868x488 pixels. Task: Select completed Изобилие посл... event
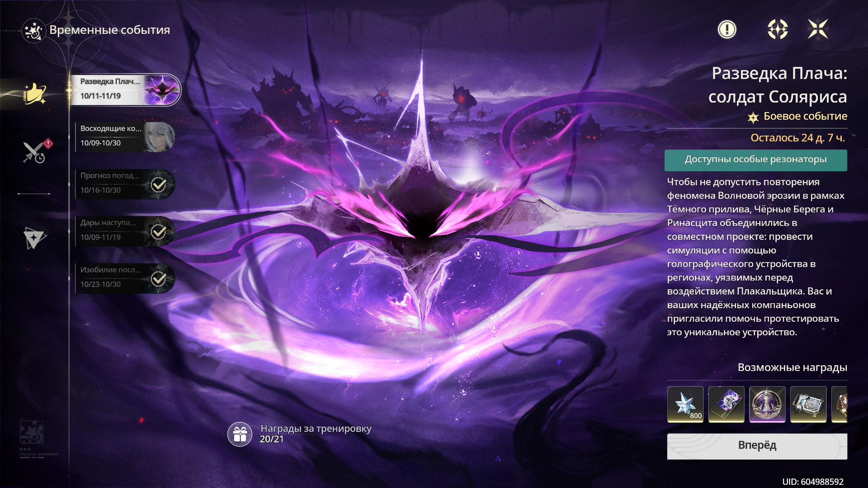point(124,278)
